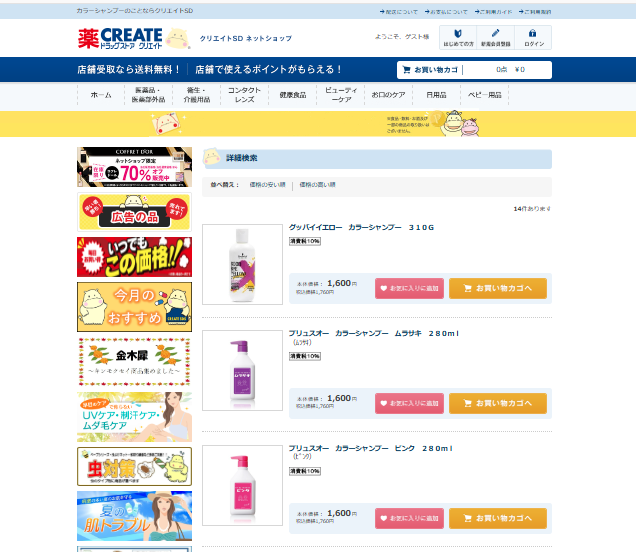Add Goodbye Yellow shampoo to cart

(x=498, y=288)
